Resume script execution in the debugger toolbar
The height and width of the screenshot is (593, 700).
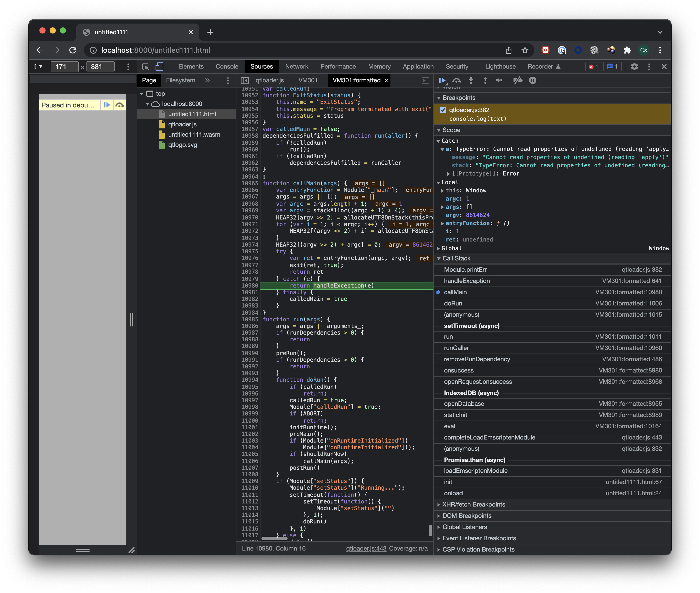[x=442, y=80]
